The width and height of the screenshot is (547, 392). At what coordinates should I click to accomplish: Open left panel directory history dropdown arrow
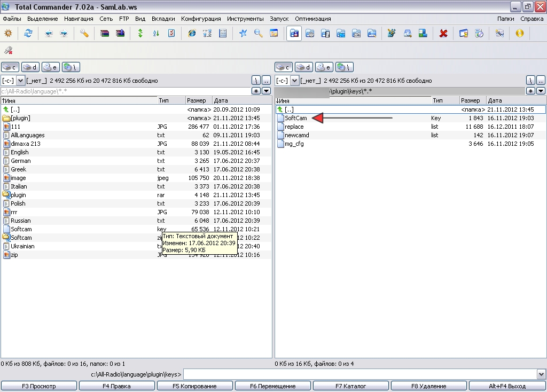tap(266, 91)
